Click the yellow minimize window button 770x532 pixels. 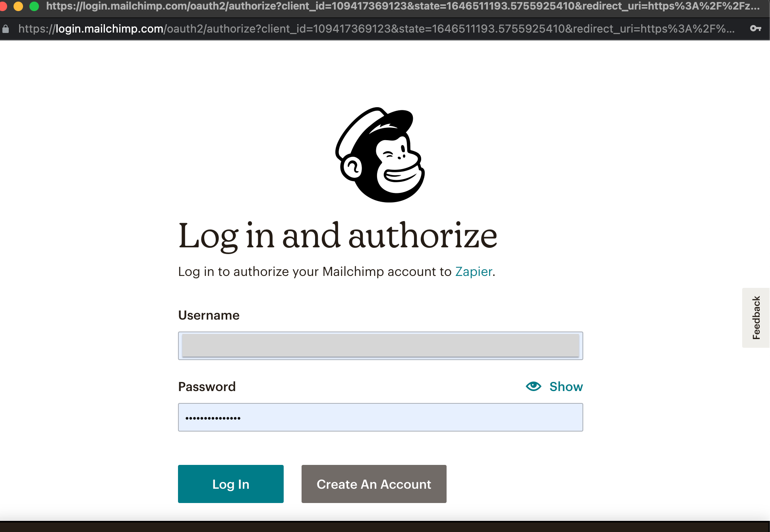tap(18, 6)
